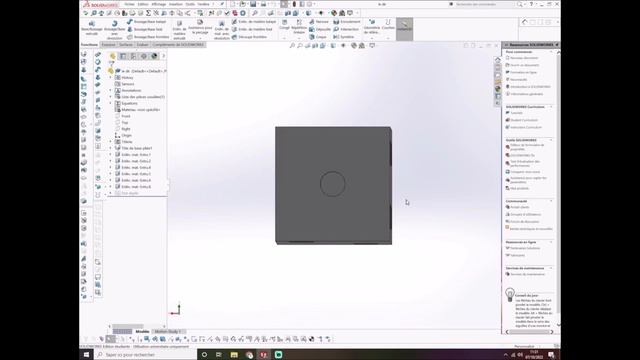This screenshot has height=360, width=640.
Task: Expand the History tree node
Action: tap(110, 78)
